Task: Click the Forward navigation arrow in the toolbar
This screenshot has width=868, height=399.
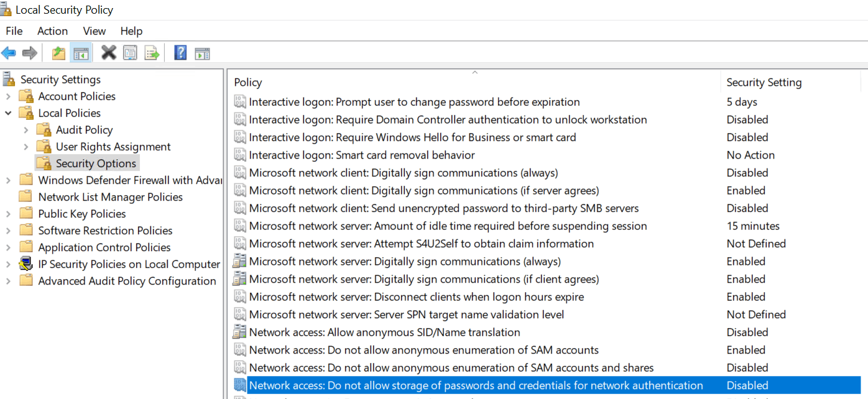Action: pyautogui.click(x=29, y=52)
